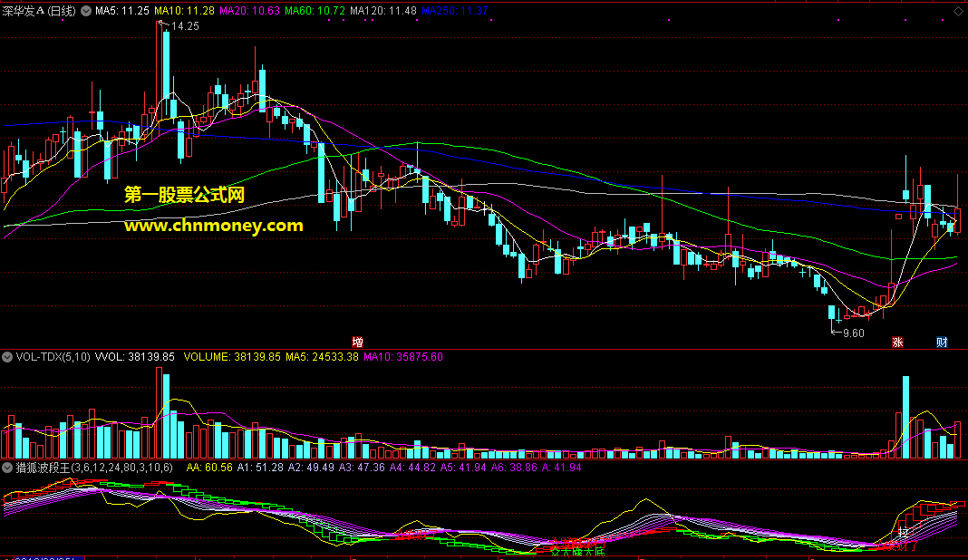Click the 14.25 high price label

tap(185, 26)
